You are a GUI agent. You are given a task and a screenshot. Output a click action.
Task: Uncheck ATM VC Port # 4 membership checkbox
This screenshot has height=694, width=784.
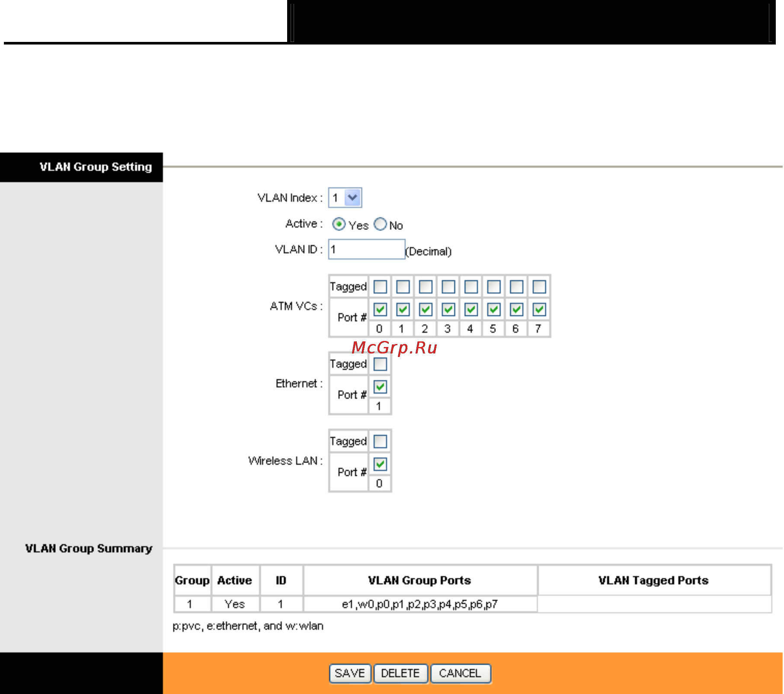(x=471, y=309)
